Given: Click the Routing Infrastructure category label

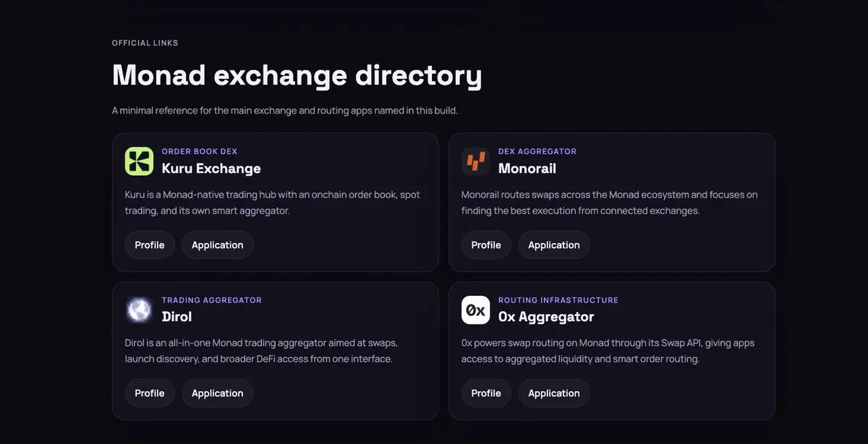Looking at the screenshot, I should pyautogui.click(x=558, y=300).
